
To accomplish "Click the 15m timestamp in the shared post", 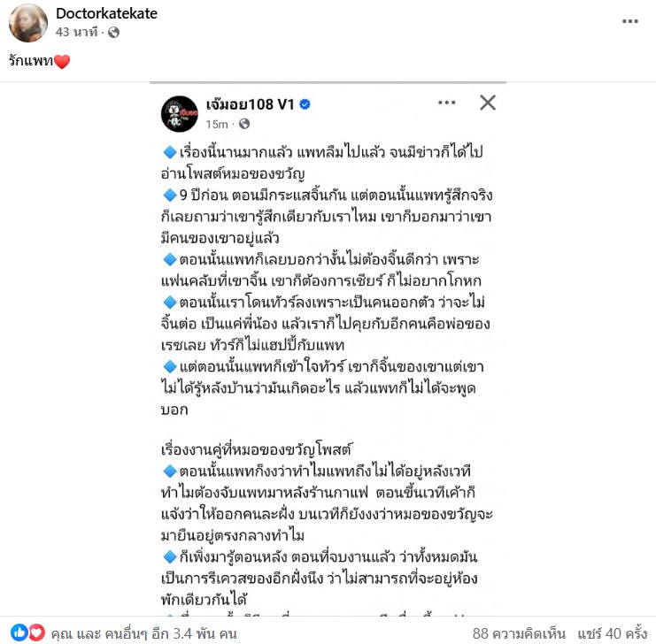I will click(217, 124).
